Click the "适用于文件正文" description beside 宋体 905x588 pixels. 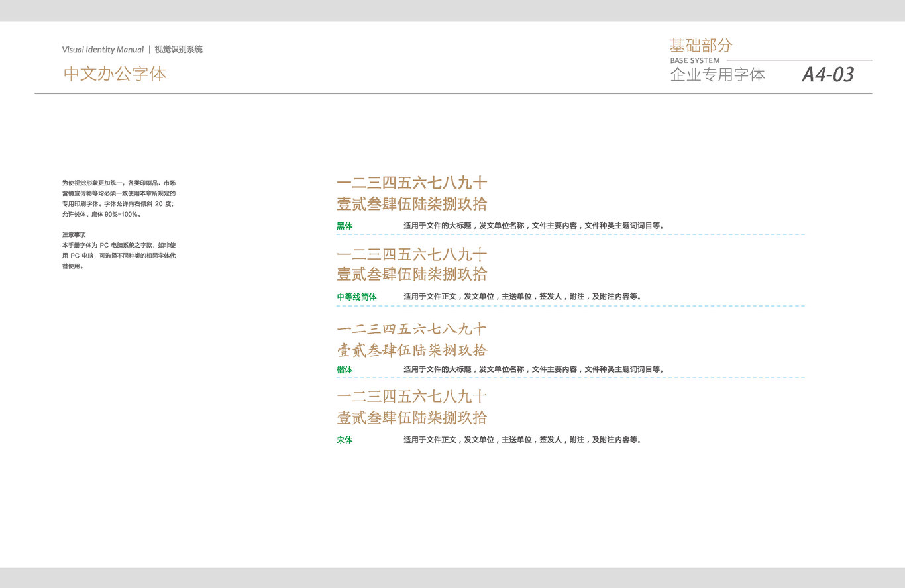click(x=523, y=440)
